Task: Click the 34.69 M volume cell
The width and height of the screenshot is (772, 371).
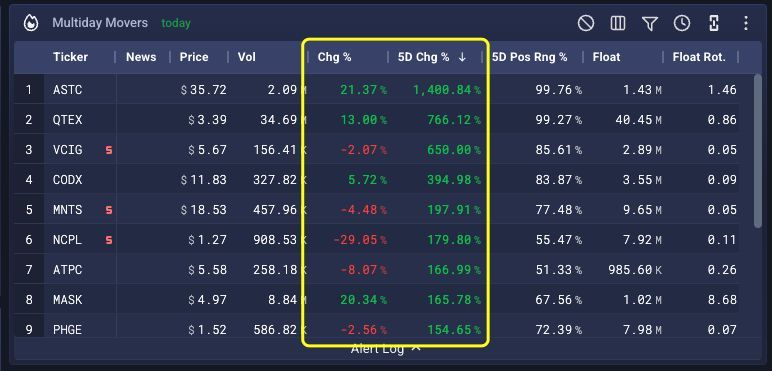Action: click(285, 120)
